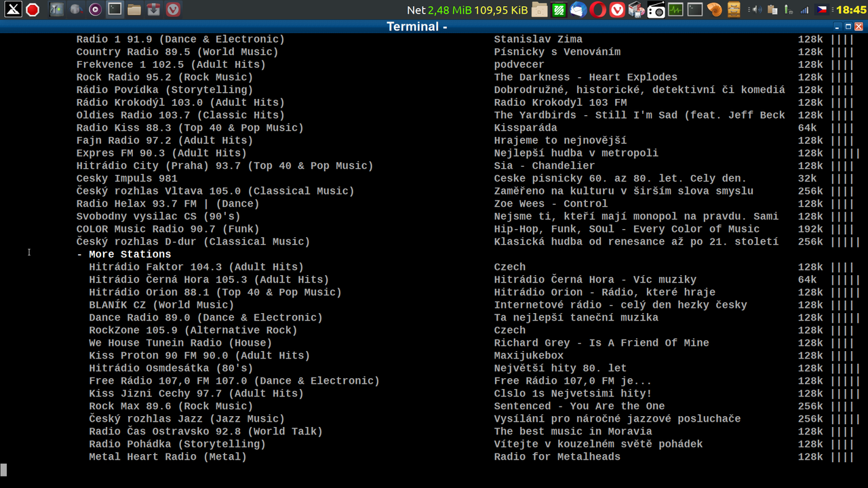Select Hitrádio Osmdesátka (80's)

(x=171, y=368)
